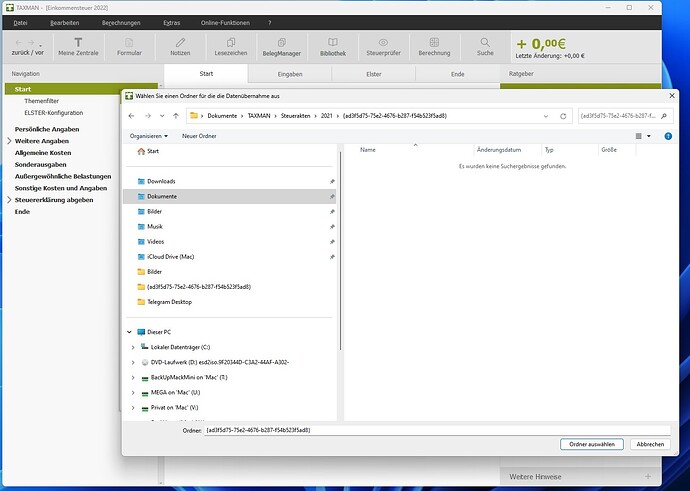Open the Berechnungen menu
Image resolution: width=690 pixels, height=491 pixels.
pyautogui.click(x=121, y=23)
